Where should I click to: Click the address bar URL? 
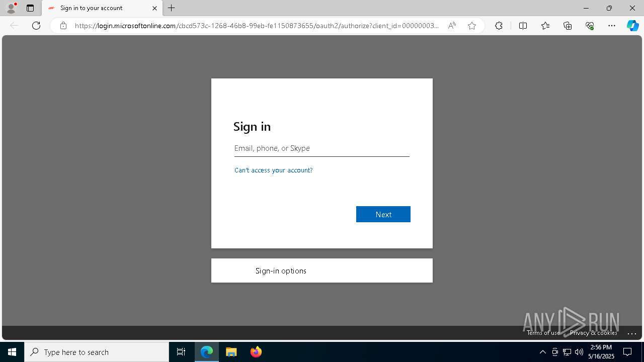[257, 26]
